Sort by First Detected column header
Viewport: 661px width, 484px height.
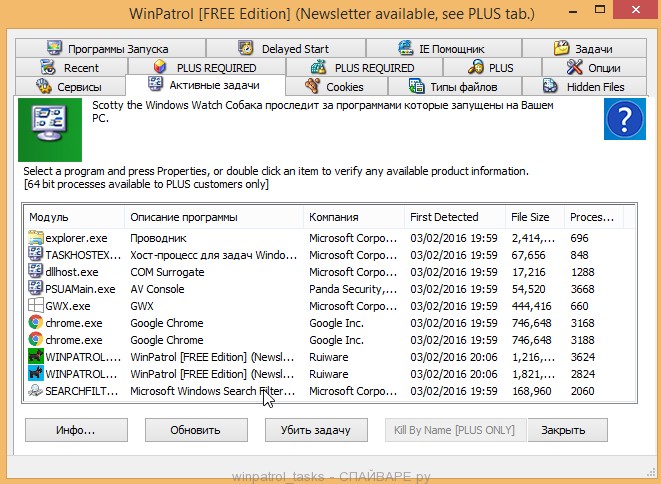[455, 217]
